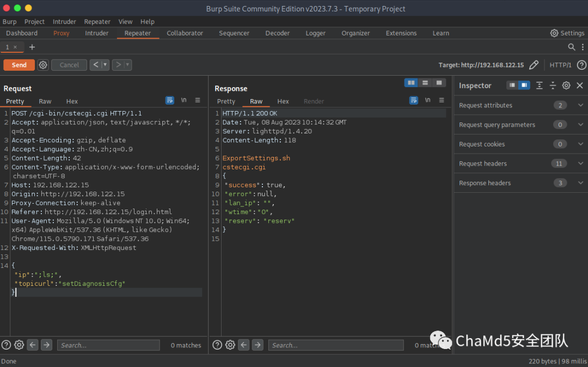Open the Project menu

click(x=34, y=22)
